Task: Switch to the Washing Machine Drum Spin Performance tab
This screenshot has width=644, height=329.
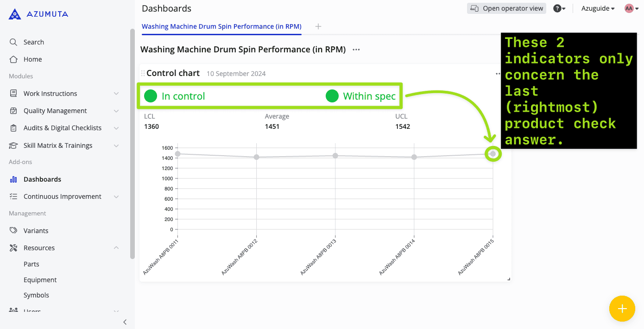Action: (221, 26)
